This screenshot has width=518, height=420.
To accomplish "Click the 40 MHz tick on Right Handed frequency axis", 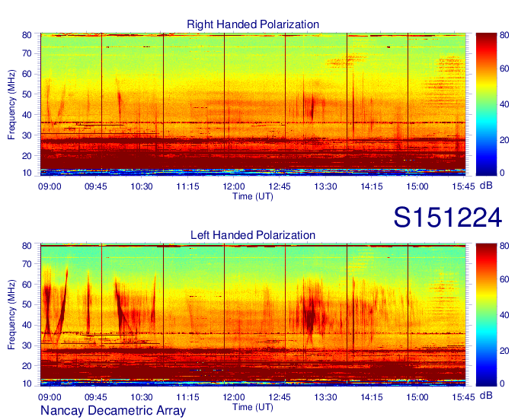I will (x=27, y=115).
